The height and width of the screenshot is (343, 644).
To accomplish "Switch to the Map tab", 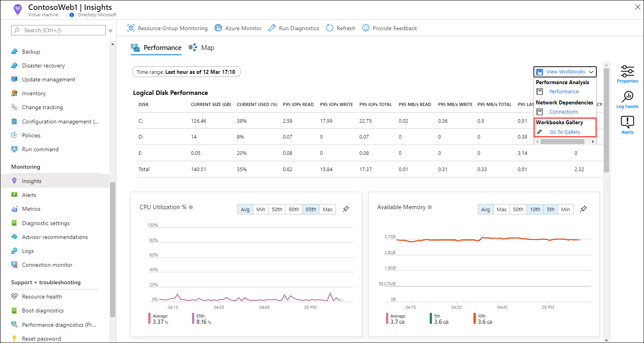I will click(207, 48).
